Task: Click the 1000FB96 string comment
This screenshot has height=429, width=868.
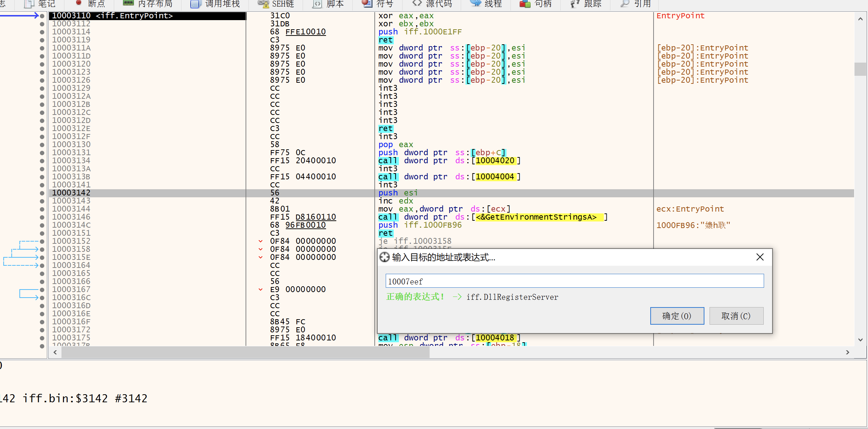Action: click(693, 225)
